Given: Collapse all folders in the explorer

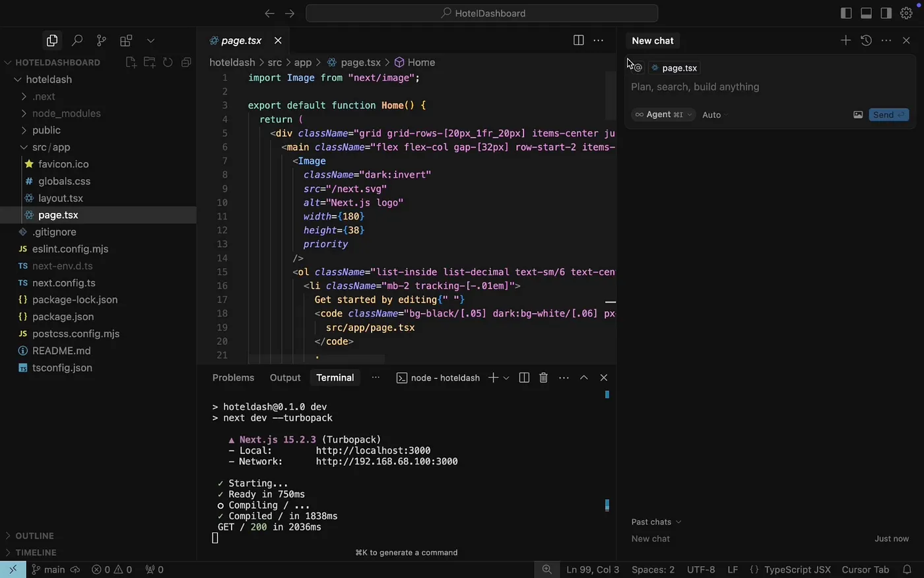Looking at the screenshot, I should pyautogui.click(x=185, y=62).
